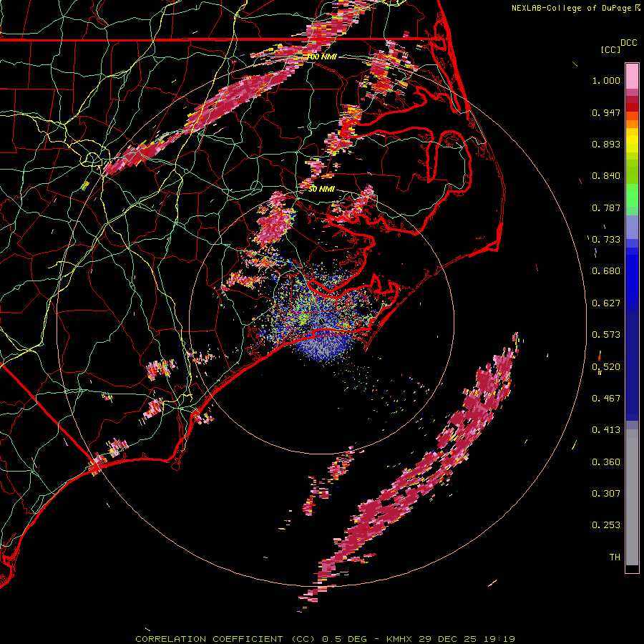Click the CORRELATION COEFFICIENT caption at the bottom
The width and height of the screenshot is (644, 644).
coord(325,639)
